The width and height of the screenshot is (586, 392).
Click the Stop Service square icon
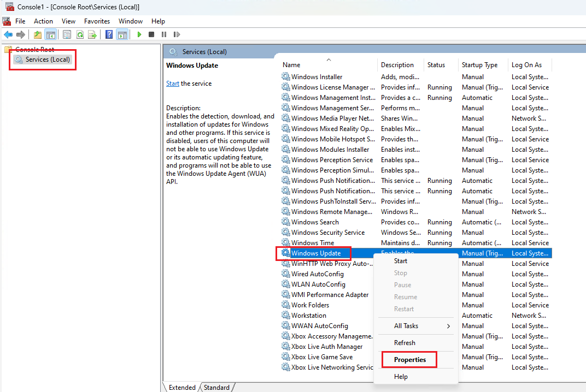tap(151, 35)
